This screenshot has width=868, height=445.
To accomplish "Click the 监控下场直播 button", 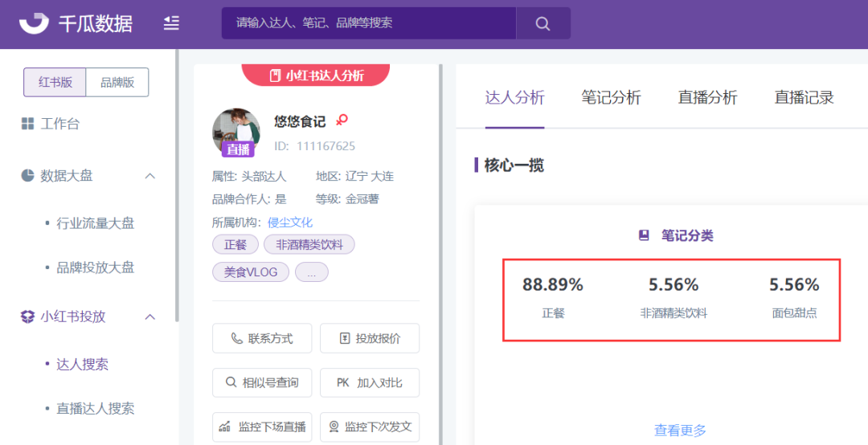I will (x=262, y=427).
